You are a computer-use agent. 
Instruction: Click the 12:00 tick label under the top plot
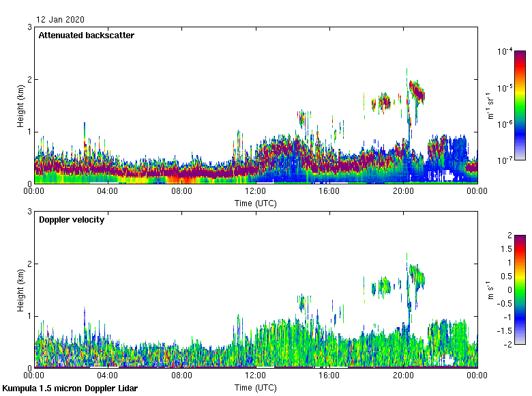coord(256,192)
